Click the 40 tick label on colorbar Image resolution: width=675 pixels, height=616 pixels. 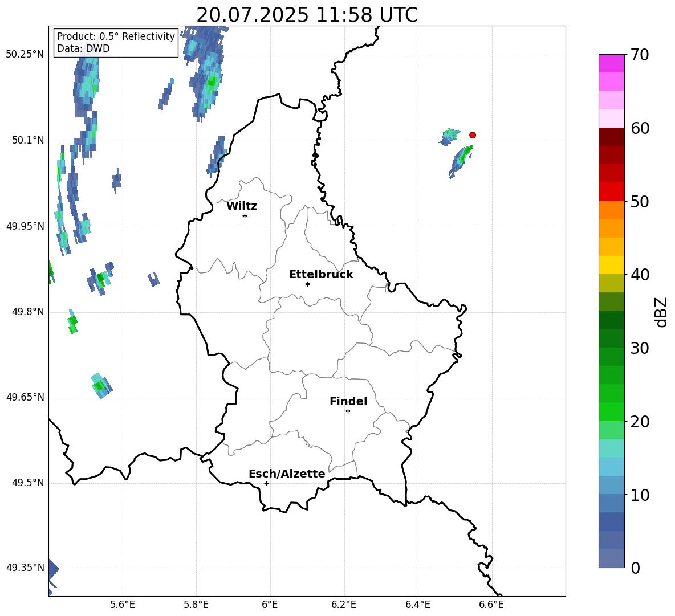[x=640, y=275]
